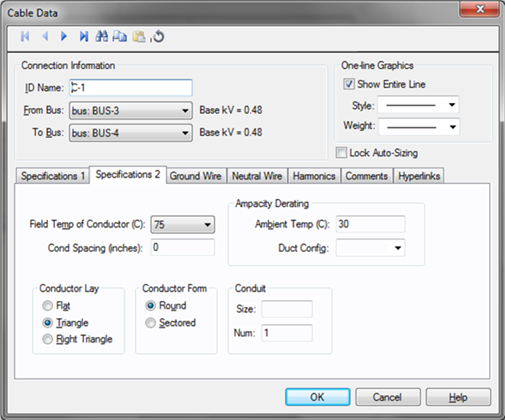Viewport: 505px width, 420px height.
Task: Enable Lock Auto-Sizing checkbox
Action: [x=342, y=152]
